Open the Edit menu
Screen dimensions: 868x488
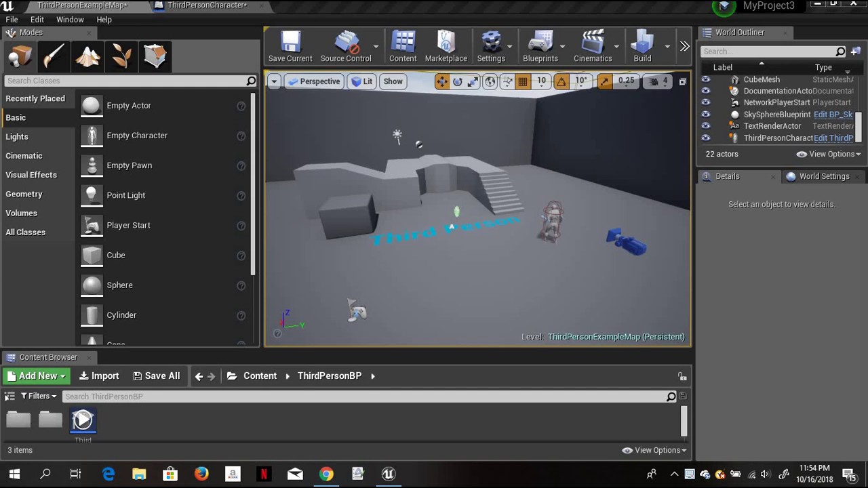pos(37,20)
